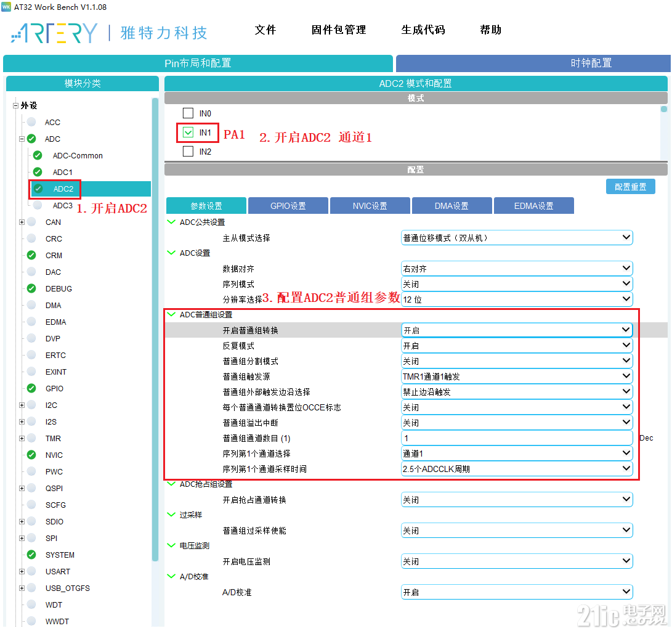Click the green status icon beside GPIO
The height and width of the screenshot is (631, 672).
[x=31, y=388]
